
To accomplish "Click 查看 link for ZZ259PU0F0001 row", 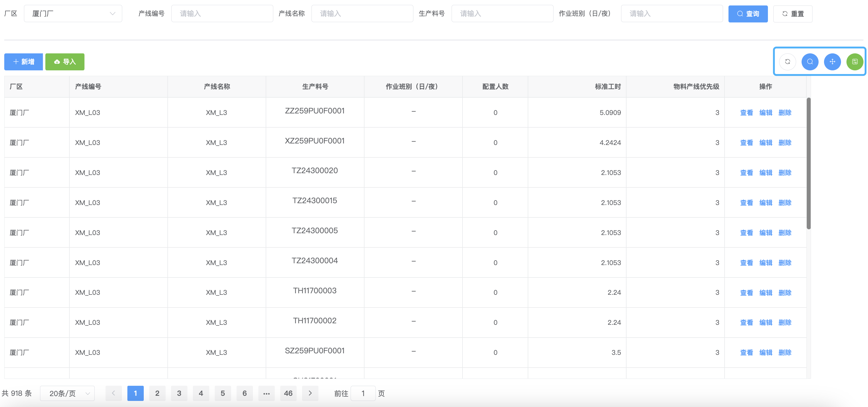I will tap(746, 113).
